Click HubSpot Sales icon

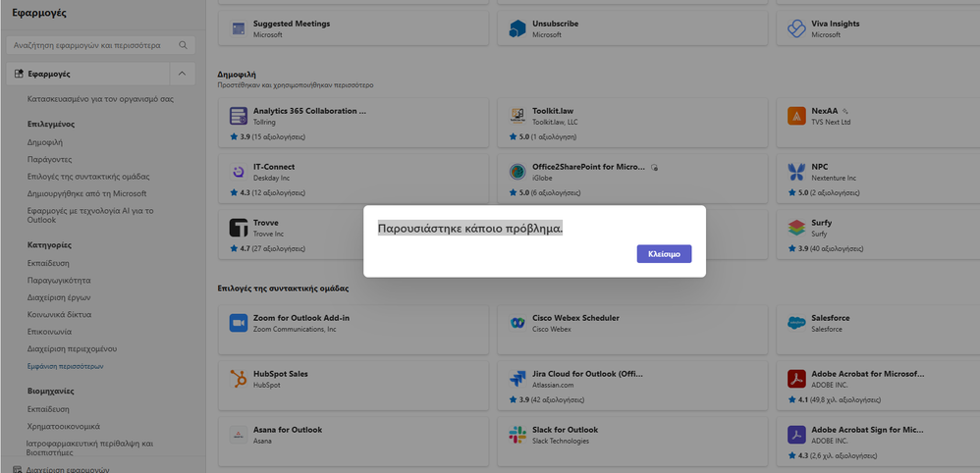238,379
